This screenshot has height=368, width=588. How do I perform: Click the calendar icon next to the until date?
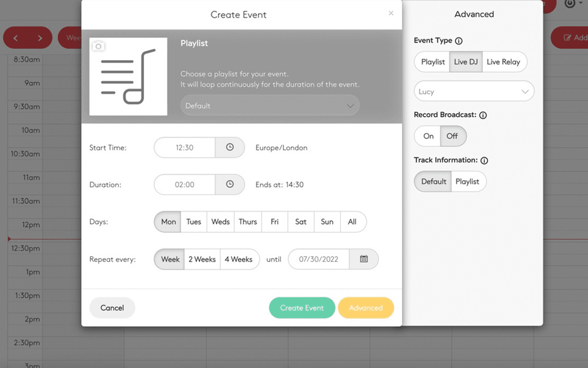pyautogui.click(x=363, y=259)
